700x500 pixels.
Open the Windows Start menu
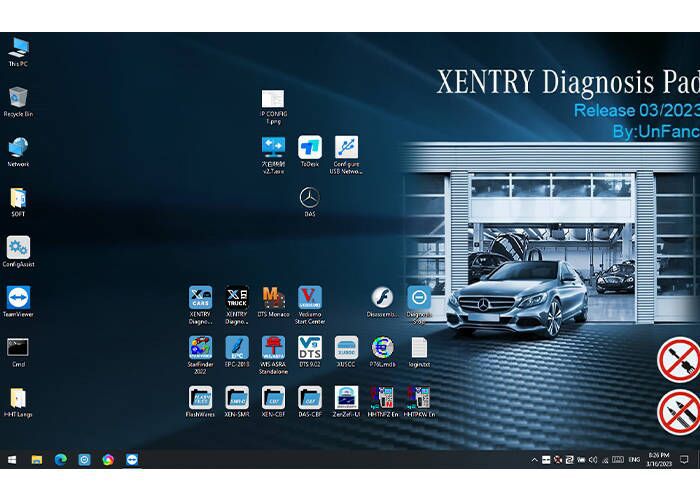[x=12, y=459]
